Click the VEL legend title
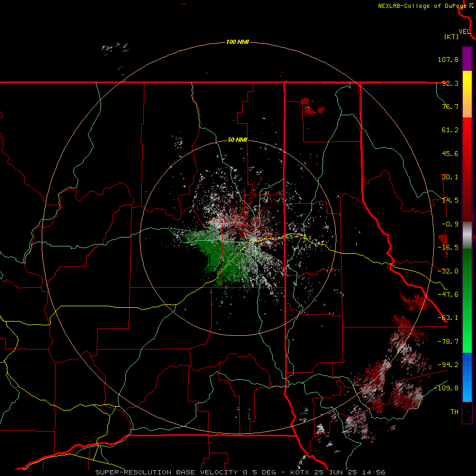 tap(464, 32)
